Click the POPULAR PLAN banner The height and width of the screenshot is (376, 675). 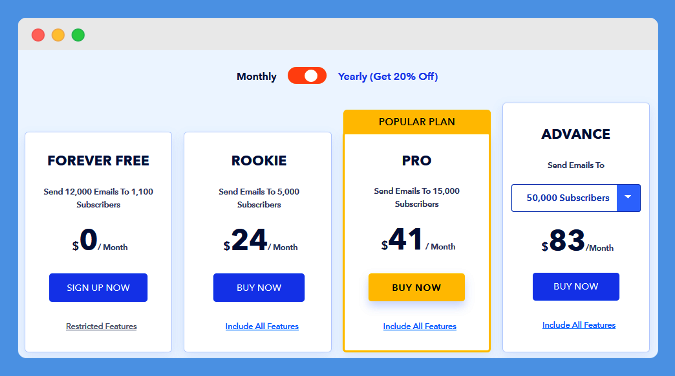pos(417,122)
